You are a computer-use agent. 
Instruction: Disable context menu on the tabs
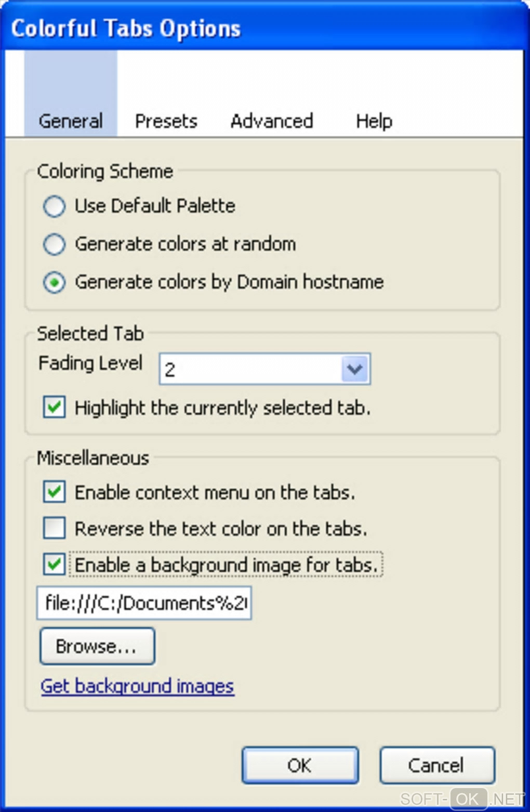(55, 492)
